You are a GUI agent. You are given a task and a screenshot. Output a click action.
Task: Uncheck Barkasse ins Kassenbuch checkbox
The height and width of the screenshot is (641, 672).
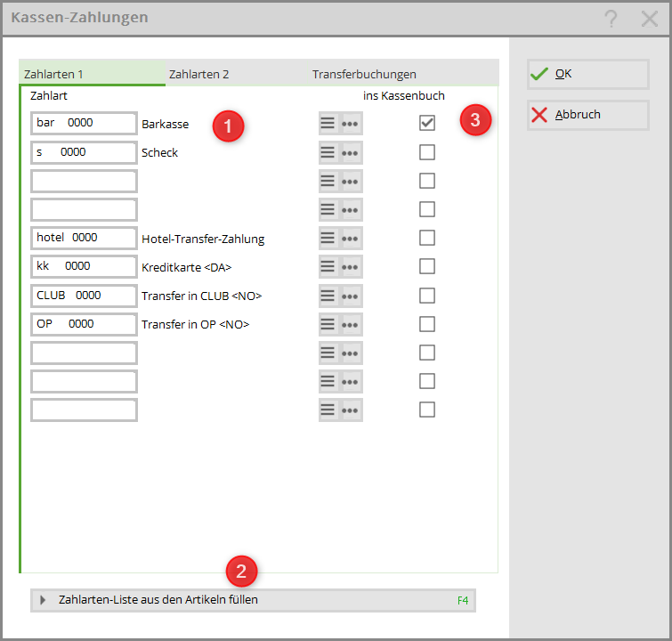pos(427,123)
